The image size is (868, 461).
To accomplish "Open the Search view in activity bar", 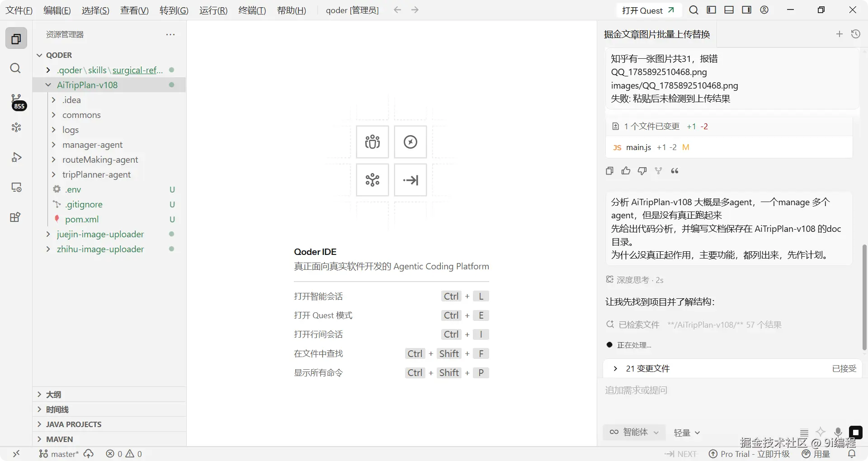I will pos(15,68).
